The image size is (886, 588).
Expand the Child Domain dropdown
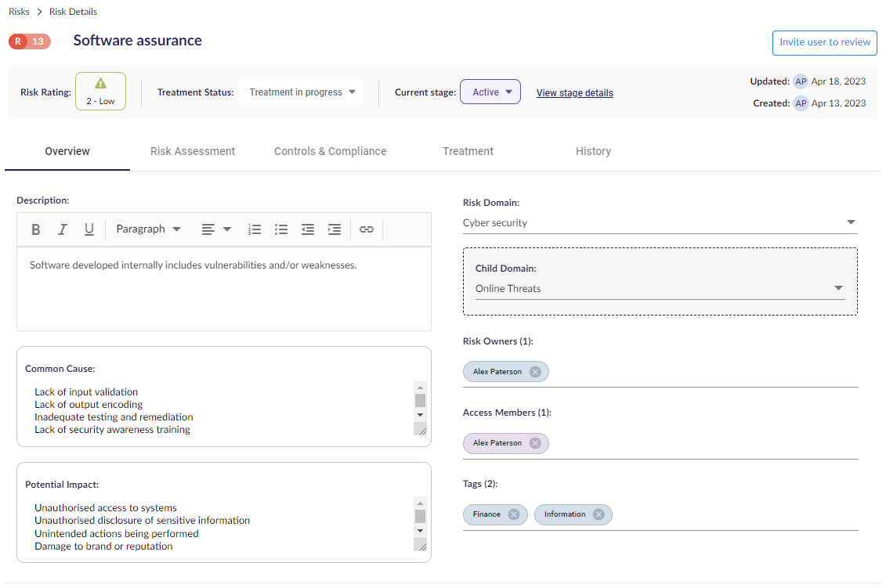coord(660,289)
